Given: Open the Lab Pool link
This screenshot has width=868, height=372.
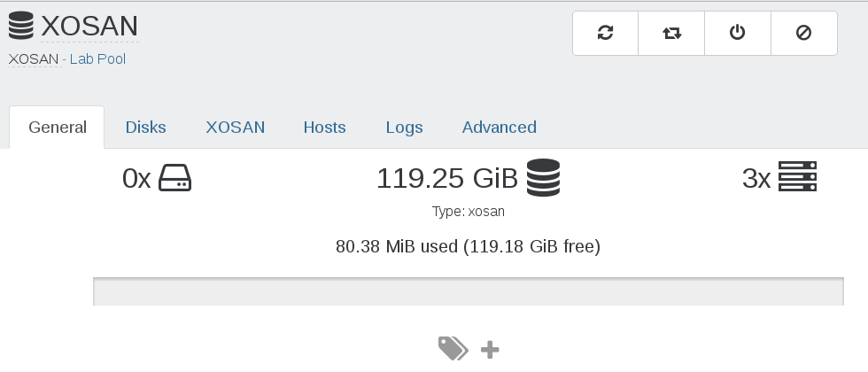Looking at the screenshot, I should (x=97, y=59).
